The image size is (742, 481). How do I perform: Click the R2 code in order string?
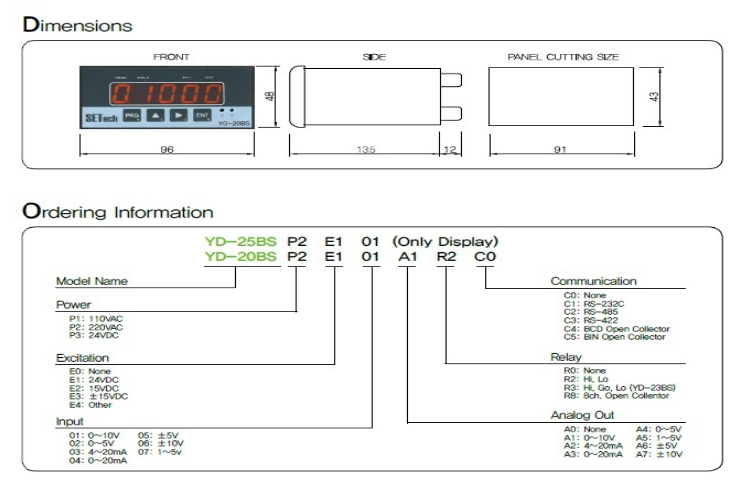click(445, 257)
